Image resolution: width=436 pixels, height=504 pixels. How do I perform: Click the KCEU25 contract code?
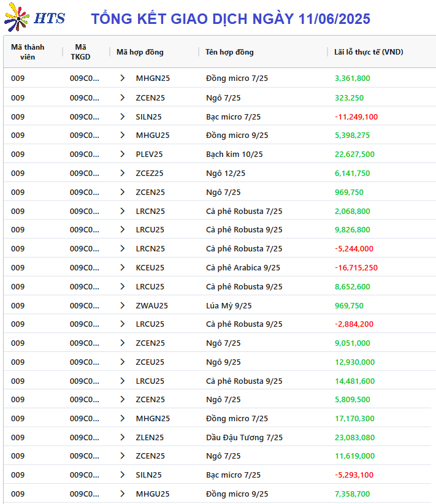(150, 267)
